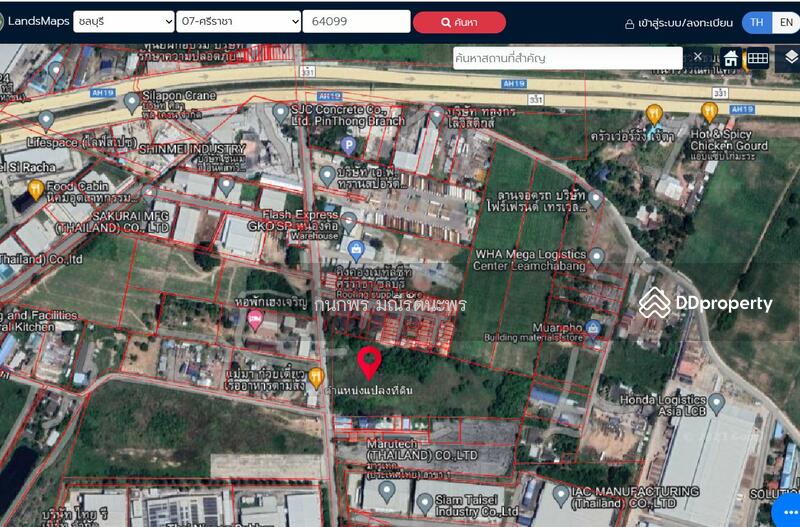
Task: Click the แม่มา ก๋วยเตี๋ยว restaurant marker
Action: 316,378
